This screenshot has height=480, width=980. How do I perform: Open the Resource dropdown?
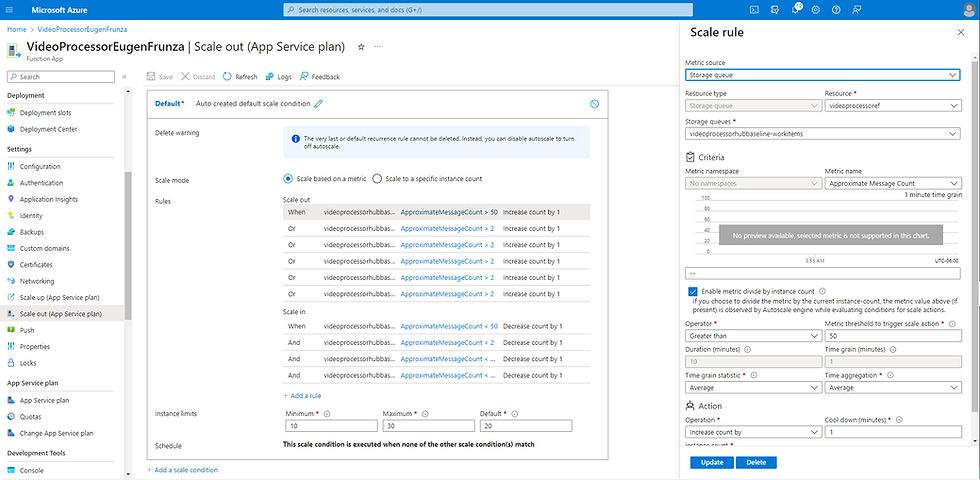pyautogui.click(x=892, y=106)
